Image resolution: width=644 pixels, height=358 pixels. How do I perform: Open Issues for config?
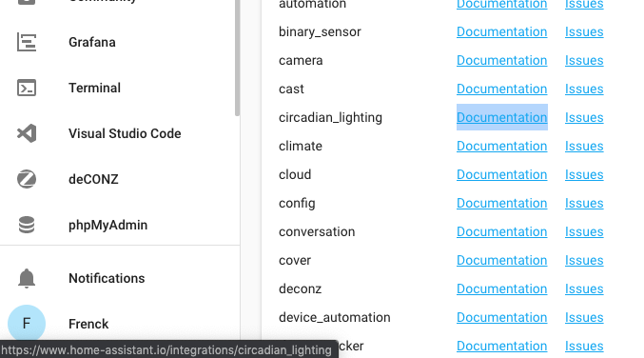coord(584,203)
